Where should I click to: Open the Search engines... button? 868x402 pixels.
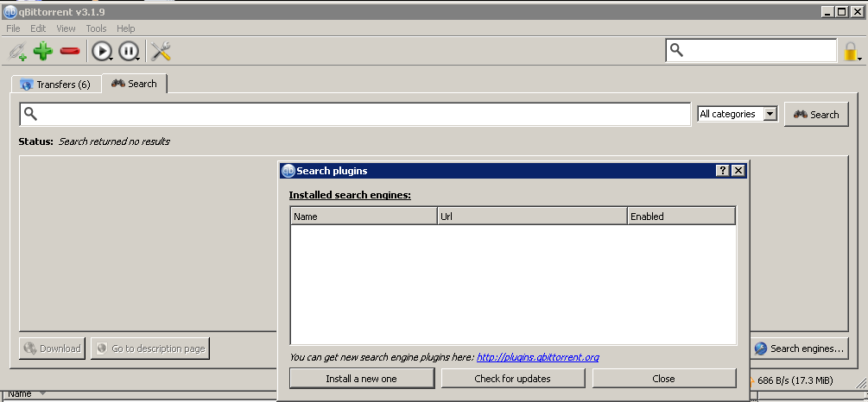tap(799, 349)
